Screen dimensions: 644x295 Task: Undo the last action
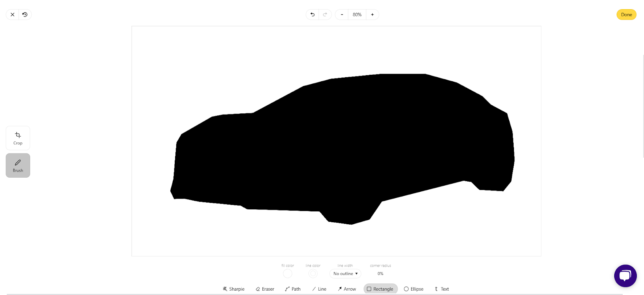[x=312, y=14]
